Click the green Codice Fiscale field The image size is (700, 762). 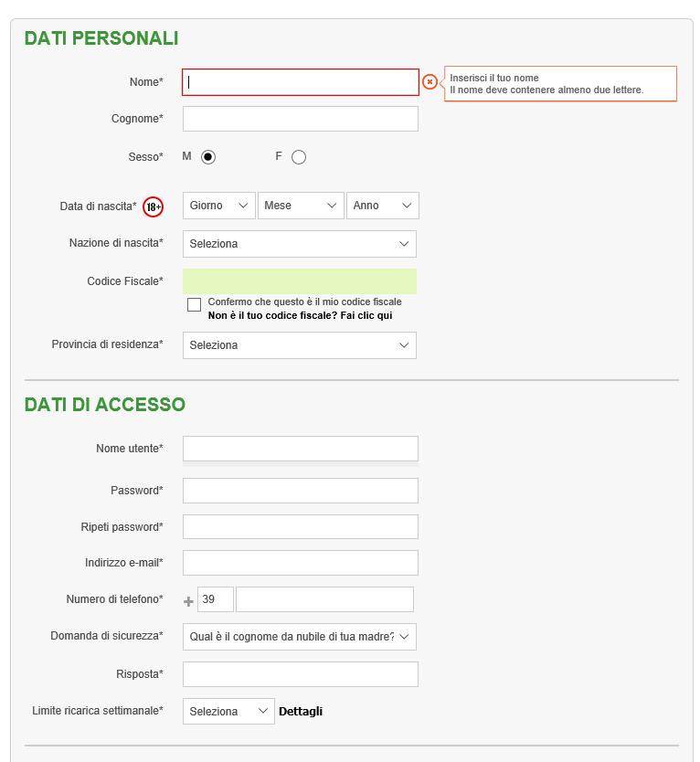[300, 281]
